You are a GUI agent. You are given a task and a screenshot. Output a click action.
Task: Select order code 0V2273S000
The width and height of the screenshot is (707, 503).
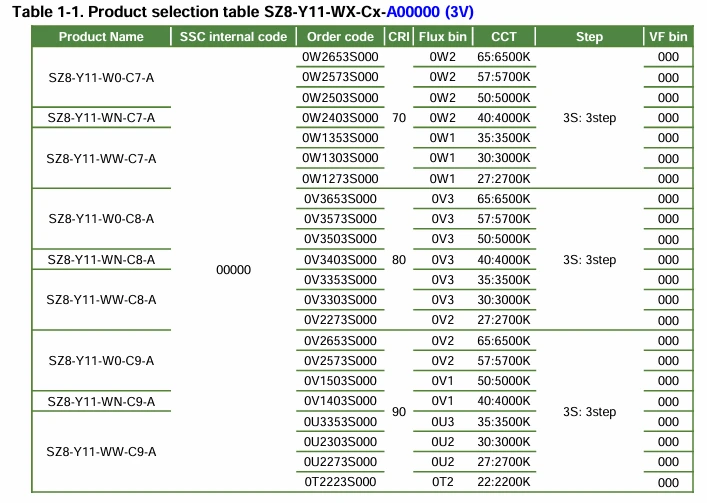(x=340, y=320)
